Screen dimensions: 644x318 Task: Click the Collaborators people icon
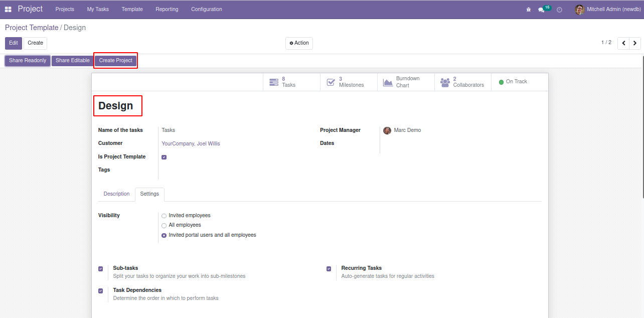tap(445, 82)
